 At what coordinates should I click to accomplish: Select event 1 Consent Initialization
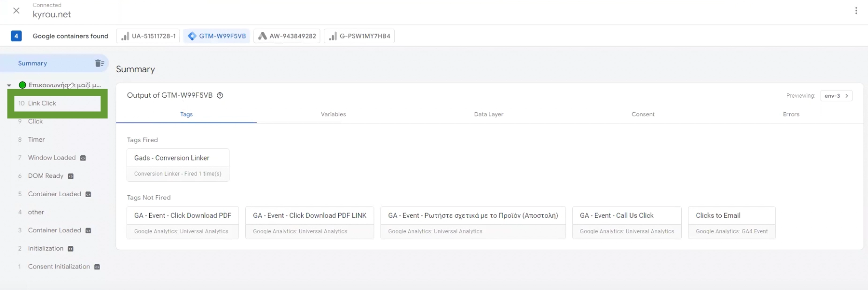[x=59, y=267]
